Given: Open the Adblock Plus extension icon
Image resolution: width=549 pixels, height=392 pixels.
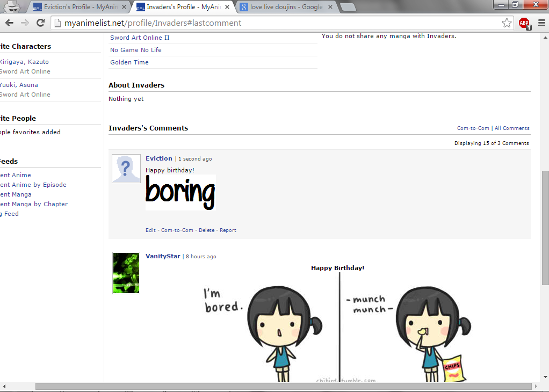Looking at the screenshot, I should click(x=524, y=23).
